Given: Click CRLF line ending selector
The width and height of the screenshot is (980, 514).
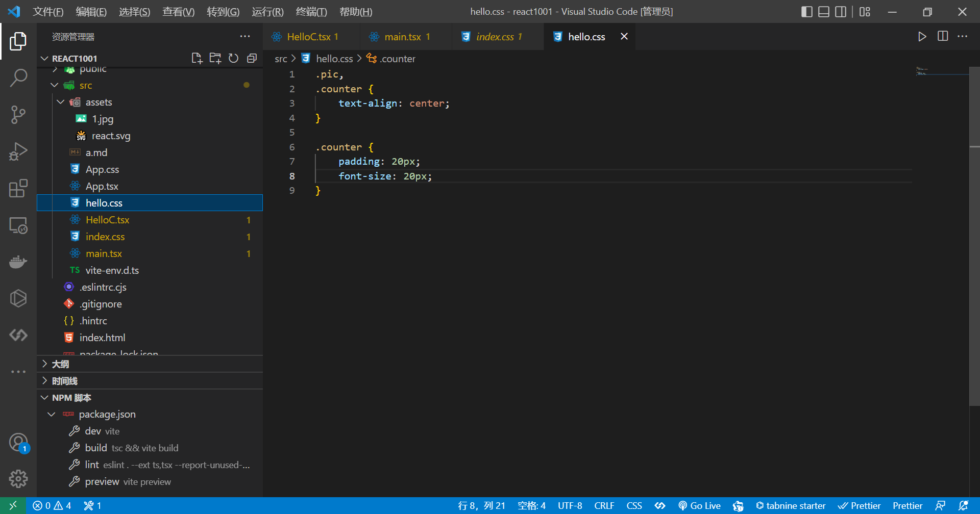Looking at the screenshot, I should point(604,506).
